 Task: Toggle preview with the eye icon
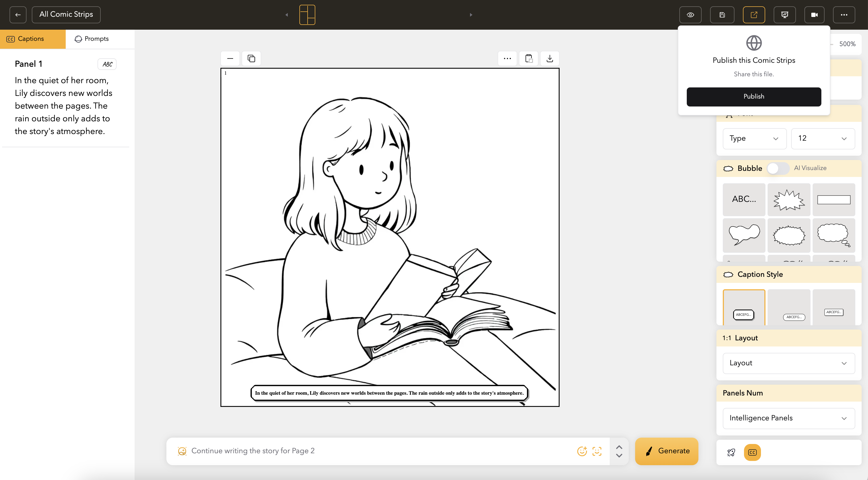tap(690, 15)
